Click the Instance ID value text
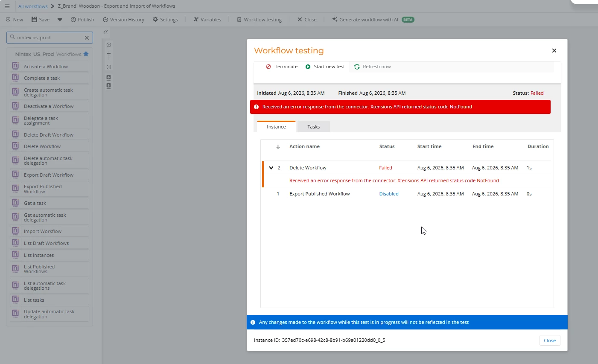The height and width of the screenshot is (364, 598). pyautogui.click(x=333, y=340)
